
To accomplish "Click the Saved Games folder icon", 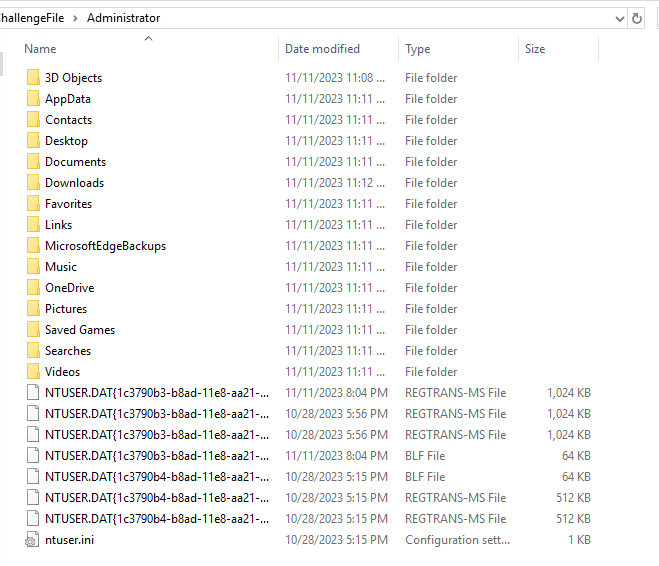I will pos(33,330).
